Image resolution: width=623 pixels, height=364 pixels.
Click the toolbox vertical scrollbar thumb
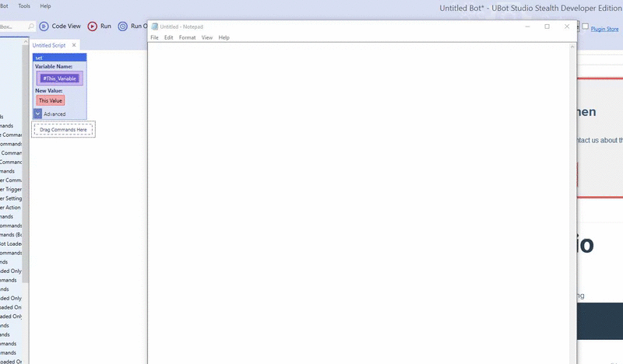point(26,163)
